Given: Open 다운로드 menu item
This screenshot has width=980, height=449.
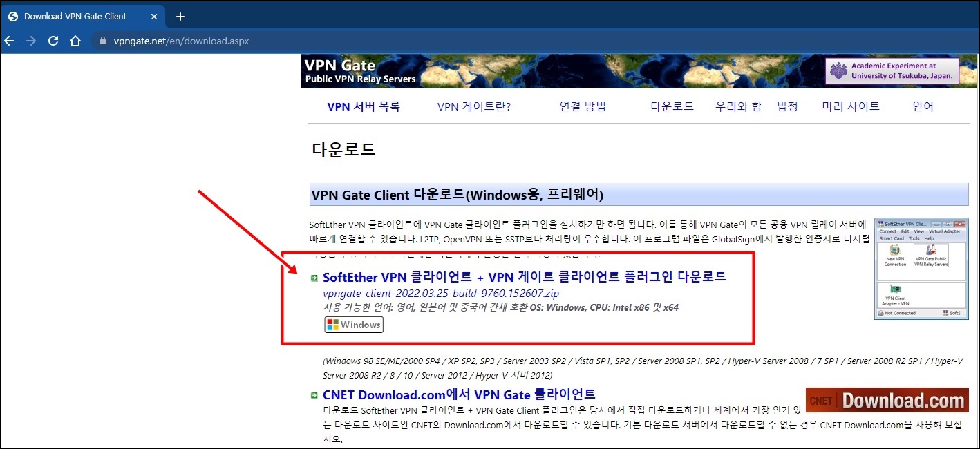Looking at the screenshot, I should 672,106.
